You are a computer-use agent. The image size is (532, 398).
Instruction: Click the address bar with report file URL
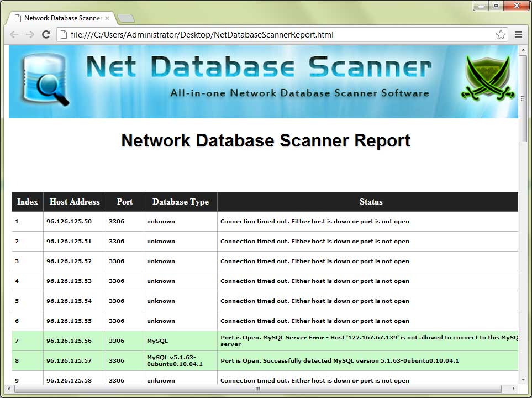coord(276,35)
